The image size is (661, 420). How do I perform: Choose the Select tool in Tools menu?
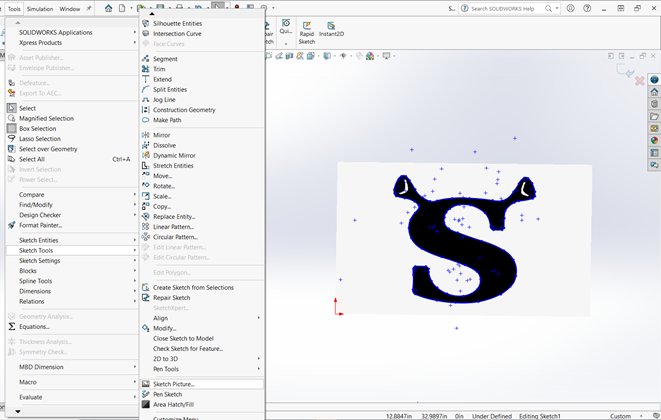tap(72, 108)
